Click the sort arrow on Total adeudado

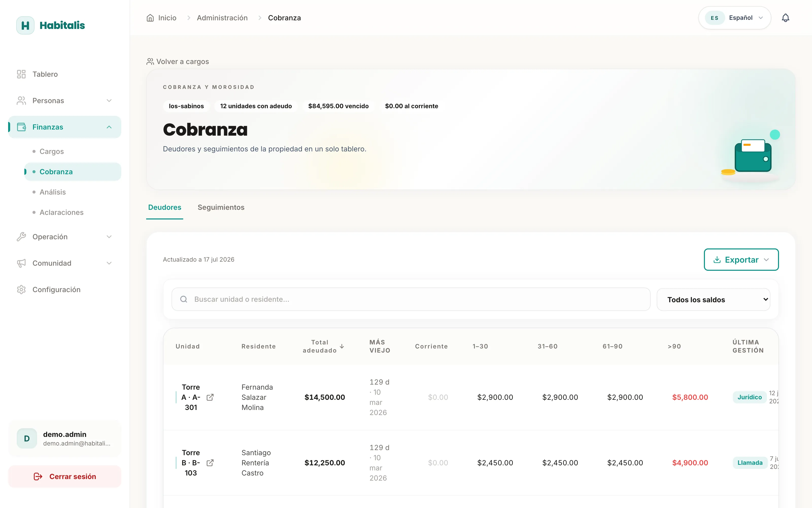(342, 346)
